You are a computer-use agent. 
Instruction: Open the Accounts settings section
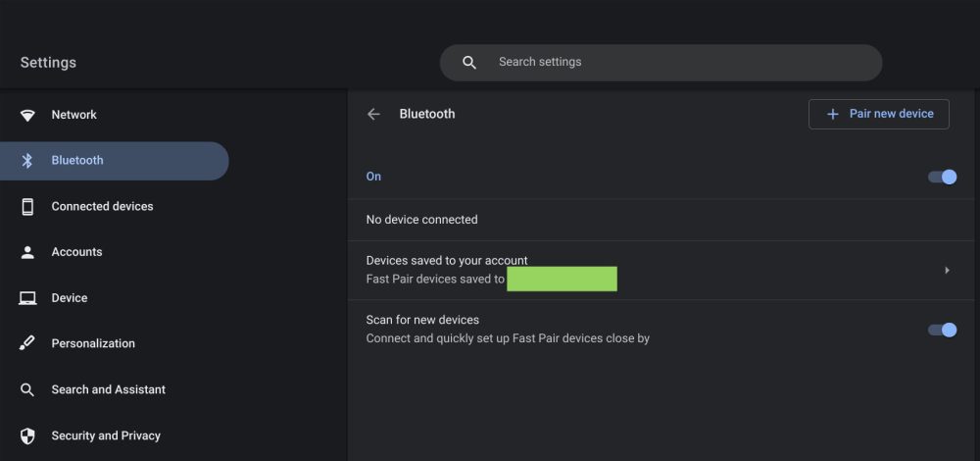coord(76,252)
